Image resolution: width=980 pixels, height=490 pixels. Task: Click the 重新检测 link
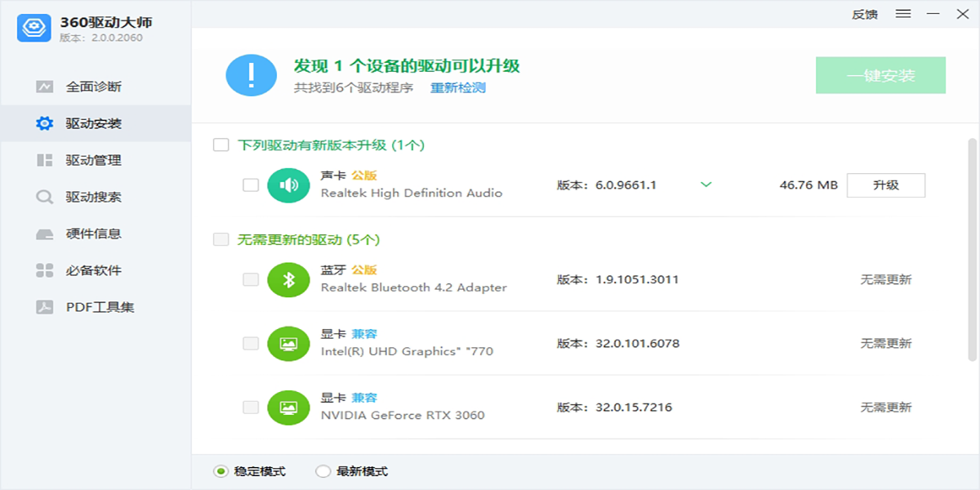(x=458, y=87)
